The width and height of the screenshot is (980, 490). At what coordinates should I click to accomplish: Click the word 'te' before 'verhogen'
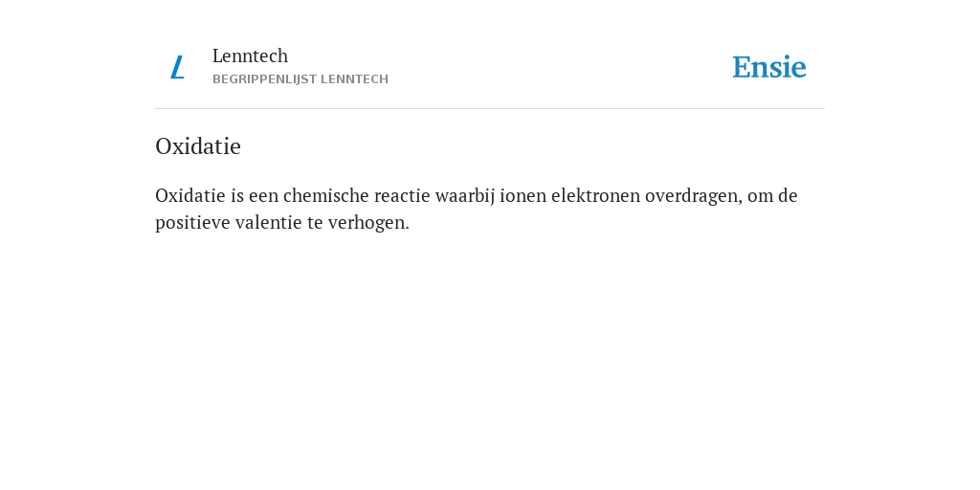pos(315,222)
